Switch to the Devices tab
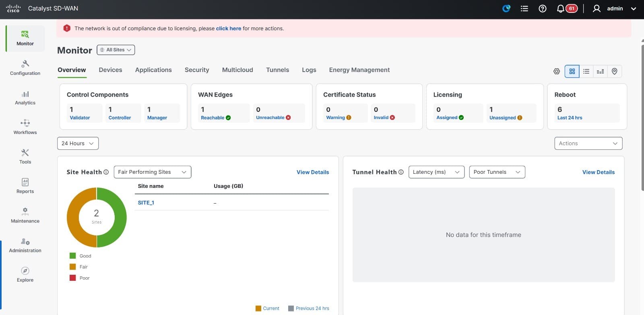 coord(110,70)
